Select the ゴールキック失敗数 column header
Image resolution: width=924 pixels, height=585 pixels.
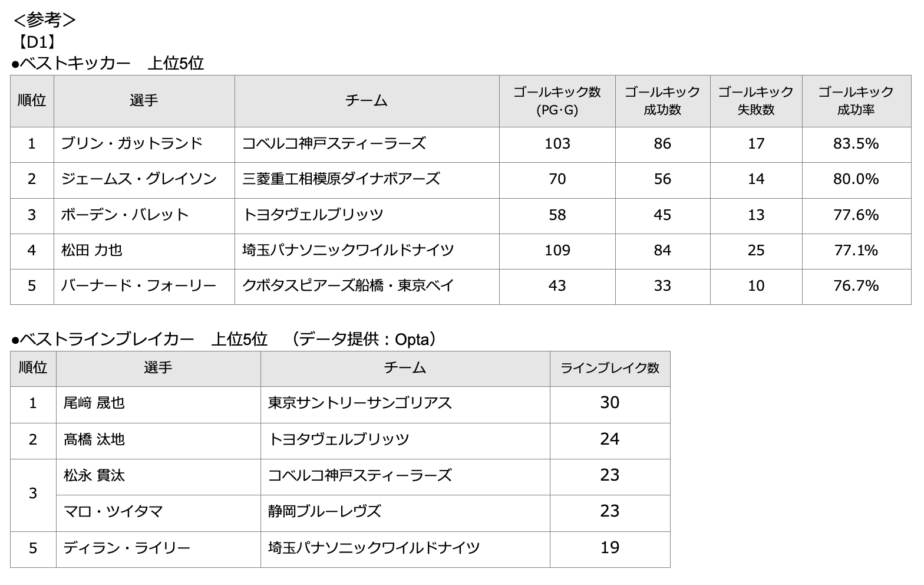(x=755, y=100)
